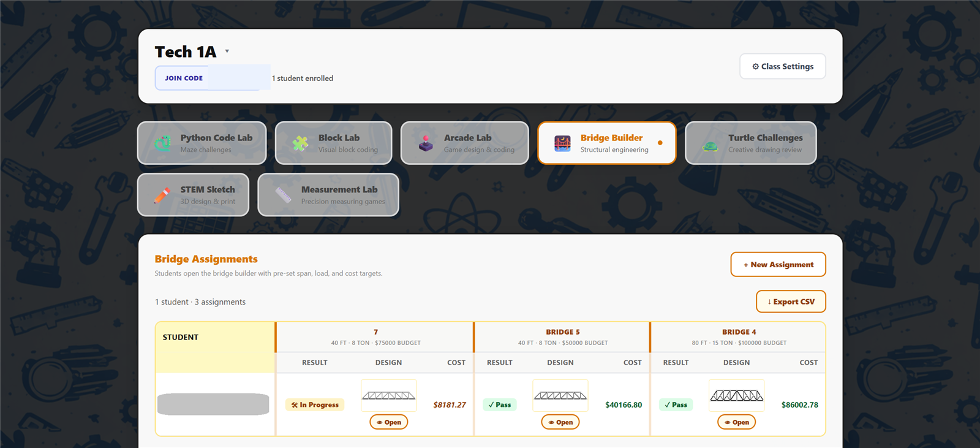The height and width of the screenshot is (448, 980).
Task: Create a New Assignment
Action: pyautogui.click(x=778, y=265)
